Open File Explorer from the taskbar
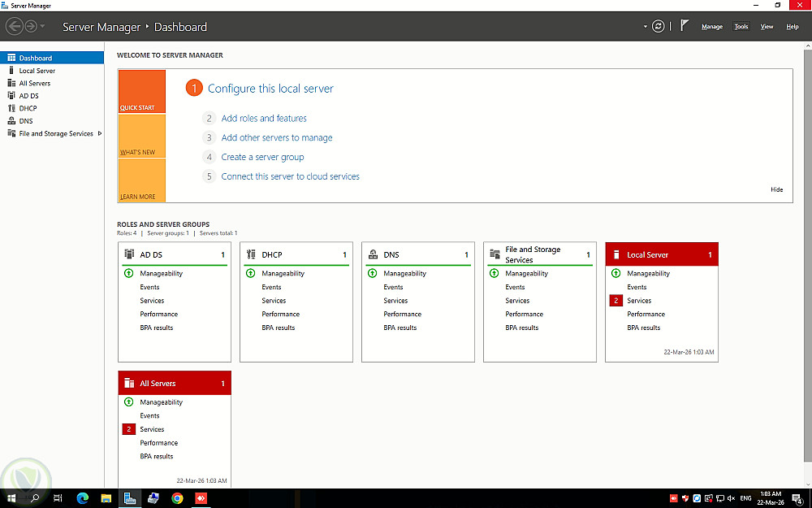Viewport: 812px width, 508px height. click(106, 498)
